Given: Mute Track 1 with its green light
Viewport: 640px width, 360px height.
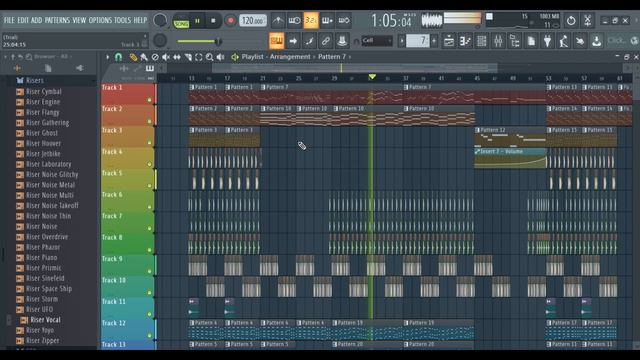Looking at the screenshot, I should click(149, 100).
